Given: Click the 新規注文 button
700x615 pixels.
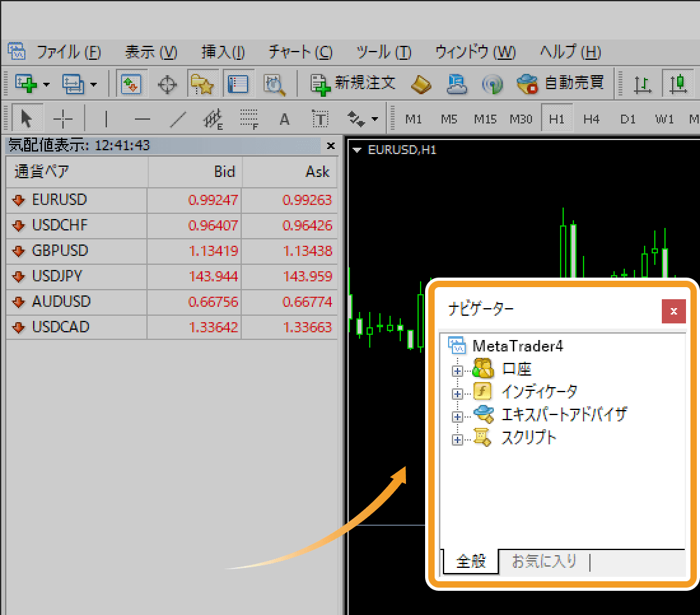Looking at the screenshot, I should [353, 83].
